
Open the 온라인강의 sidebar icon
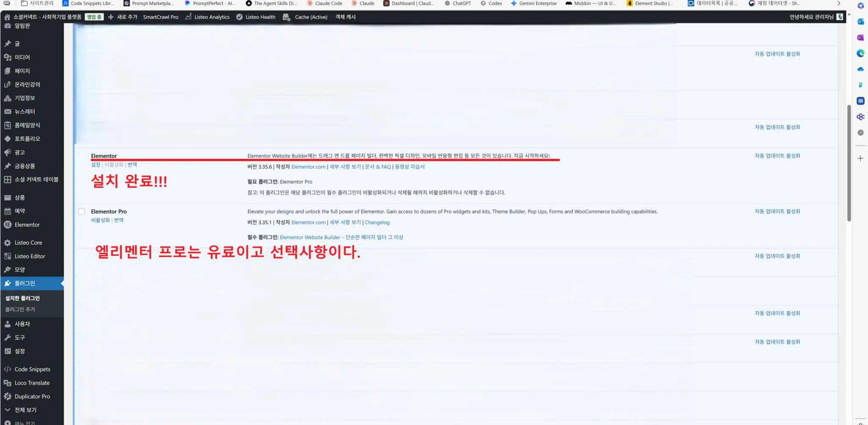pyautogui.click(x=7, y=84)
